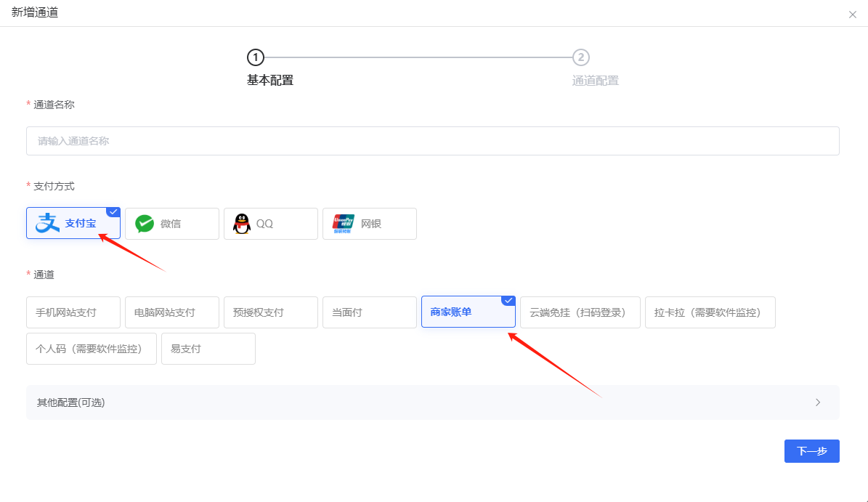Click the 支付方式 field label
The width and height of the screenshot is (868, 502).
point(54,186)
